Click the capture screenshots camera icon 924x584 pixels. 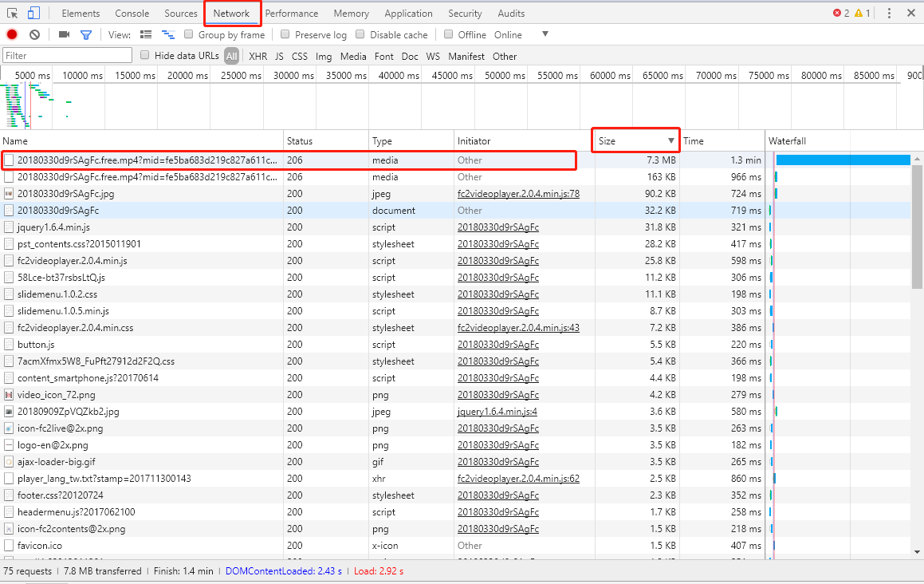coord(65,34)
